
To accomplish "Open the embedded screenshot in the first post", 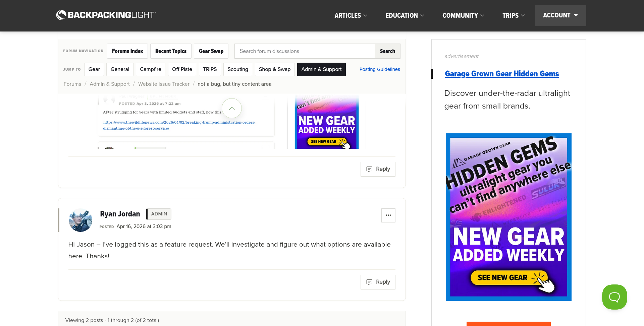I will [232, 122].
